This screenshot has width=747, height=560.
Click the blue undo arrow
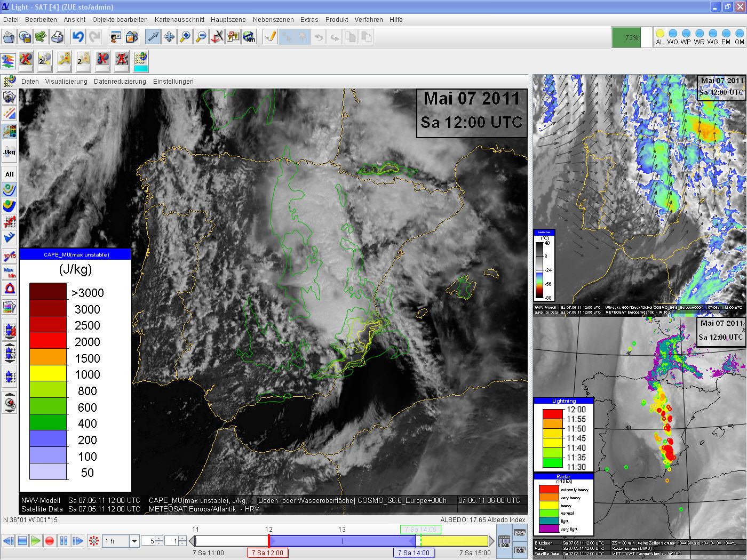point(78,37)
